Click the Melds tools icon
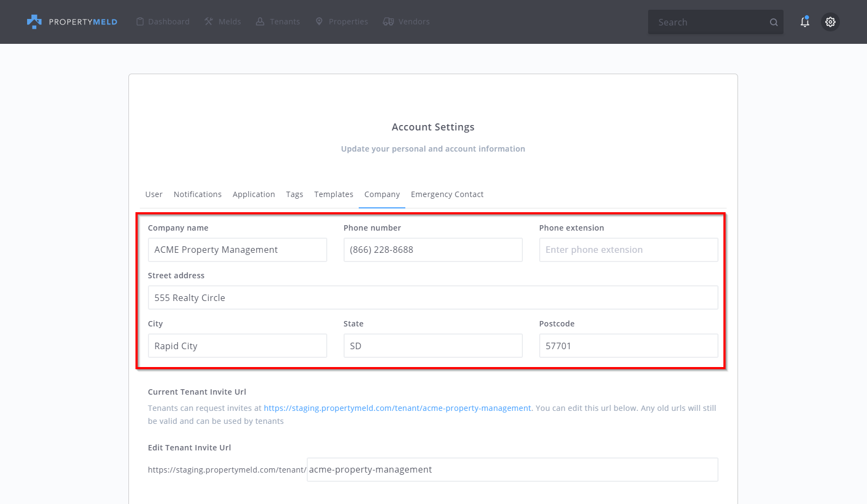Viewport: 867px width, 504px height. (209, 22)
